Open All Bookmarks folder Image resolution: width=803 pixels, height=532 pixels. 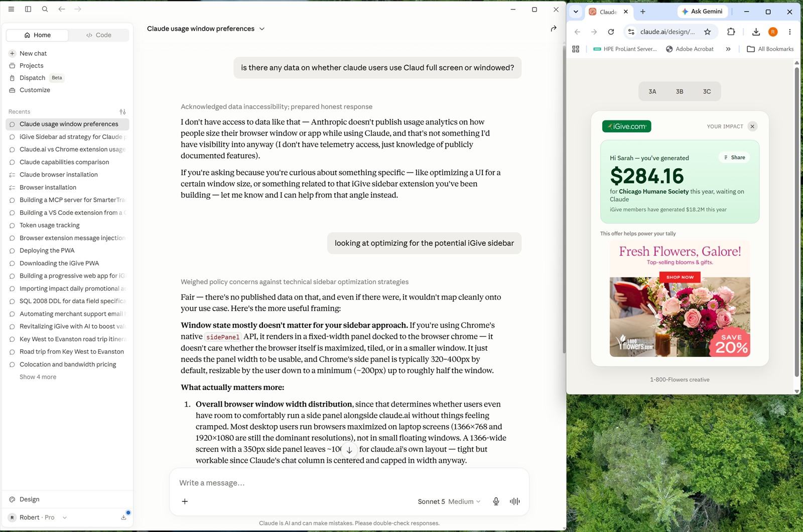(770, 49)
